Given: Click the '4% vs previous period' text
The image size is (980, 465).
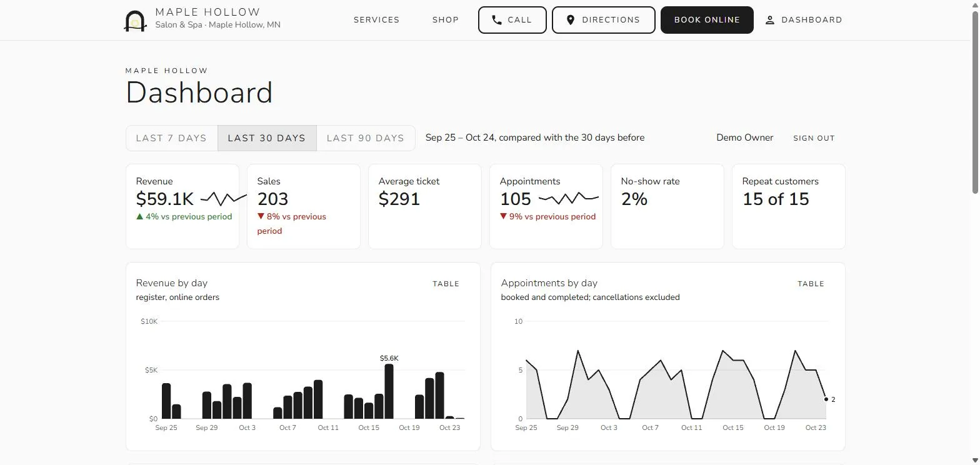Looking at the screenshot, I should 189,216.
